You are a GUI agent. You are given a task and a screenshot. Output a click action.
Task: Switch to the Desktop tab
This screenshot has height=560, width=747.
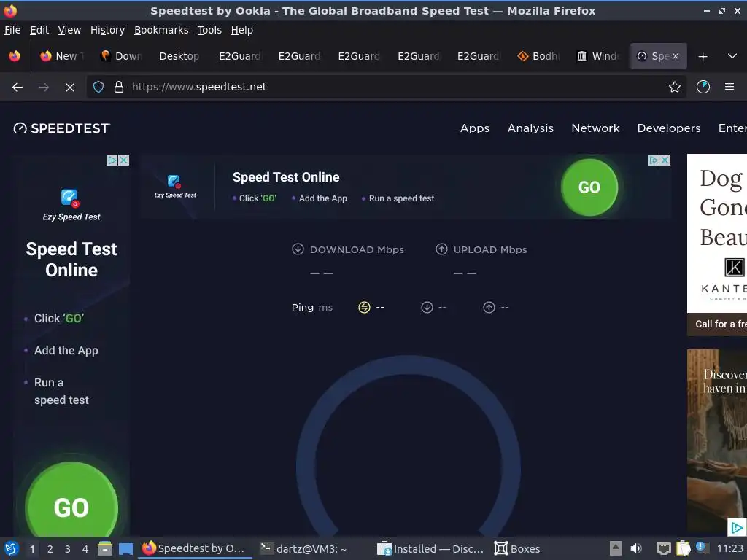[179, 56]
